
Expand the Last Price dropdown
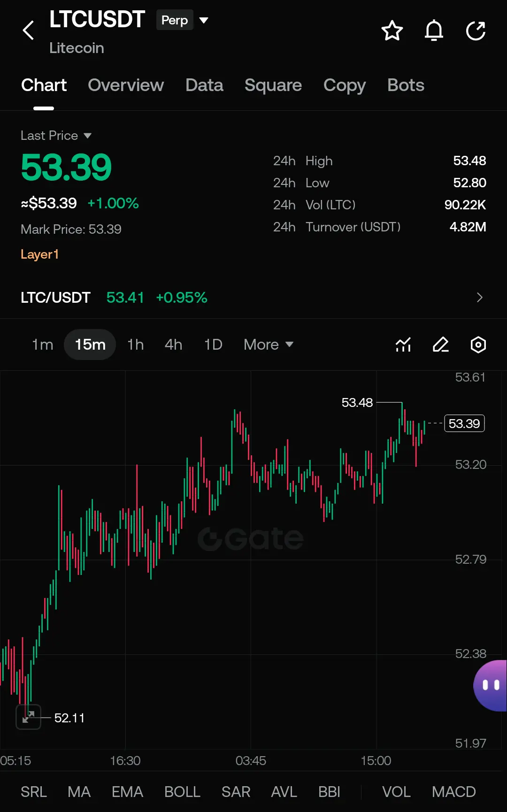(56, 136)
